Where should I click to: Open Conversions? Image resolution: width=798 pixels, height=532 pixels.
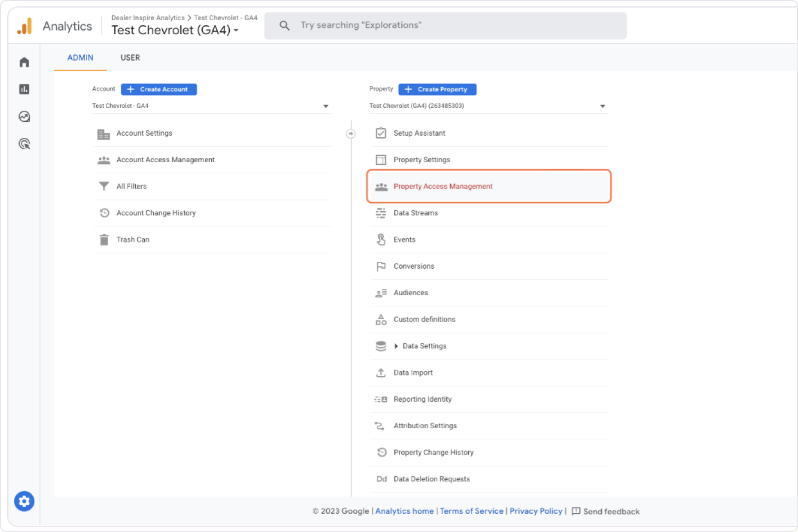[489, 267]
